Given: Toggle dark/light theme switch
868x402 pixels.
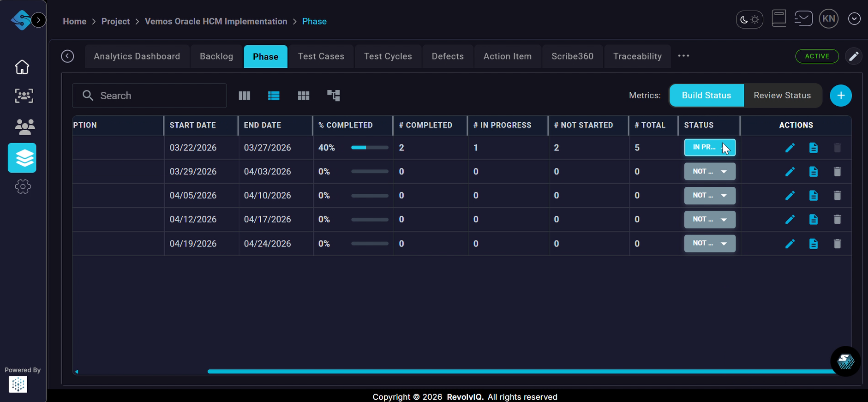Looking at the screenshot, I should tap(749, 19).
